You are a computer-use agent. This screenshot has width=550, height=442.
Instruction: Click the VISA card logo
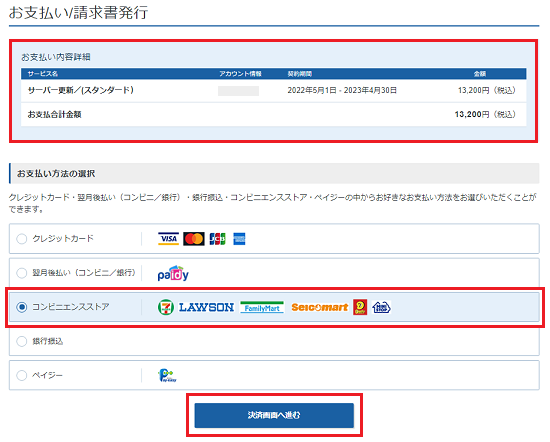(x=168, y=239)
